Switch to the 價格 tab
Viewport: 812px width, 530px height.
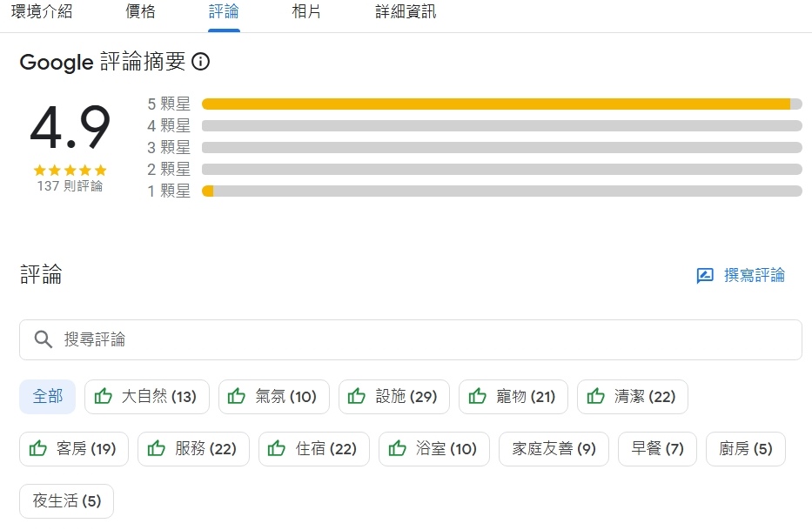(140, 12)
